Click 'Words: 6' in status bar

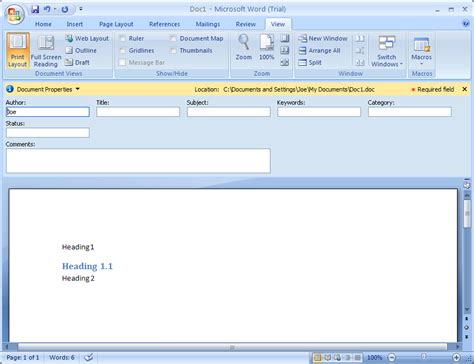tap(62, 358)
